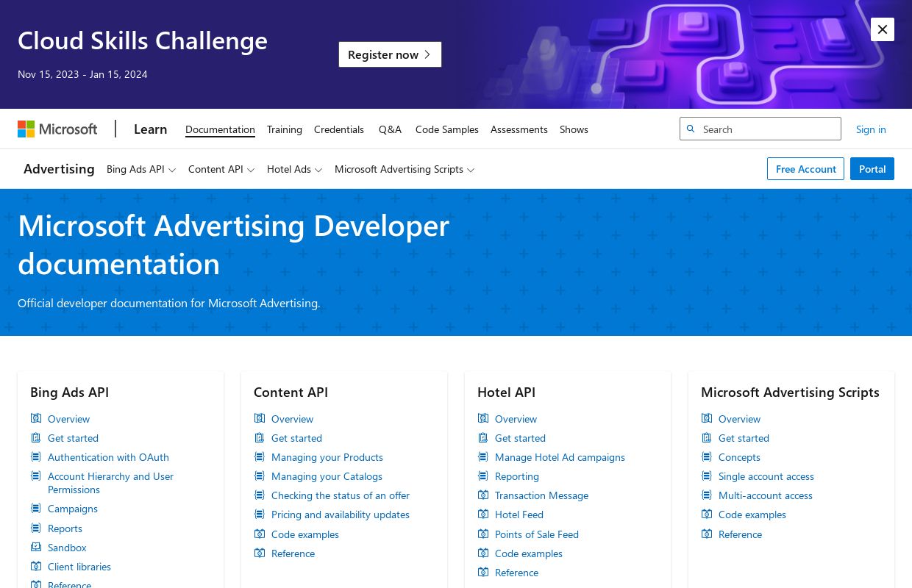Expand the Content API nav dropdown
The height and width of the screenshot is (588, 912).
coord(221,169)
